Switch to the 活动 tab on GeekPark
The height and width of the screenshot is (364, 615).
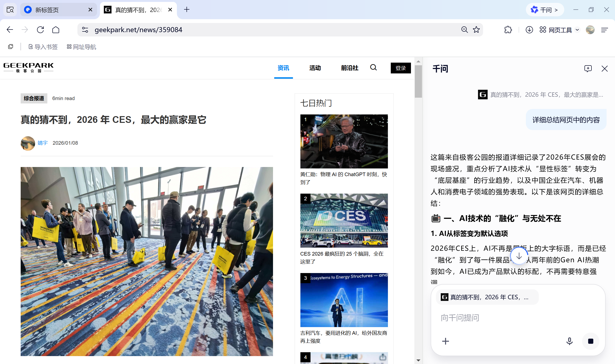click(x=315, y=68)
